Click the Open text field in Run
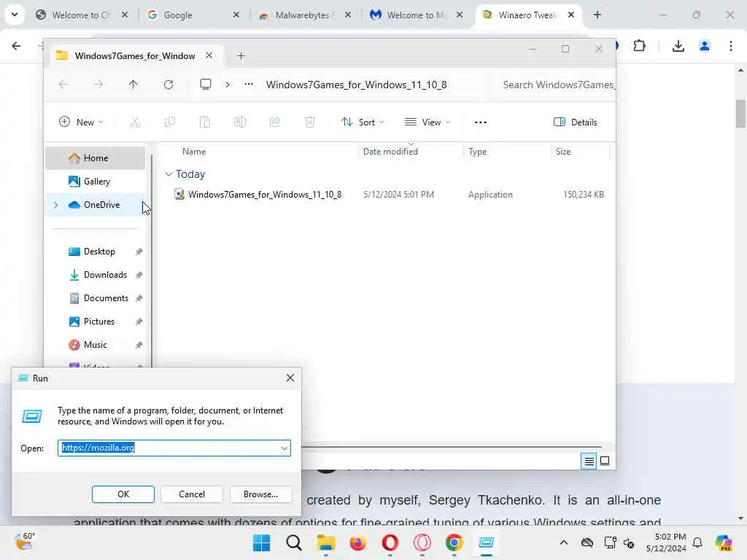The image size is (747, 560). (174, 448)
